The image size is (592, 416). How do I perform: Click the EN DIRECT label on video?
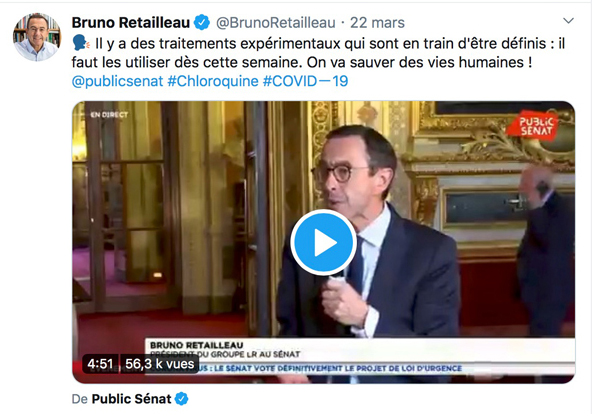109,115
